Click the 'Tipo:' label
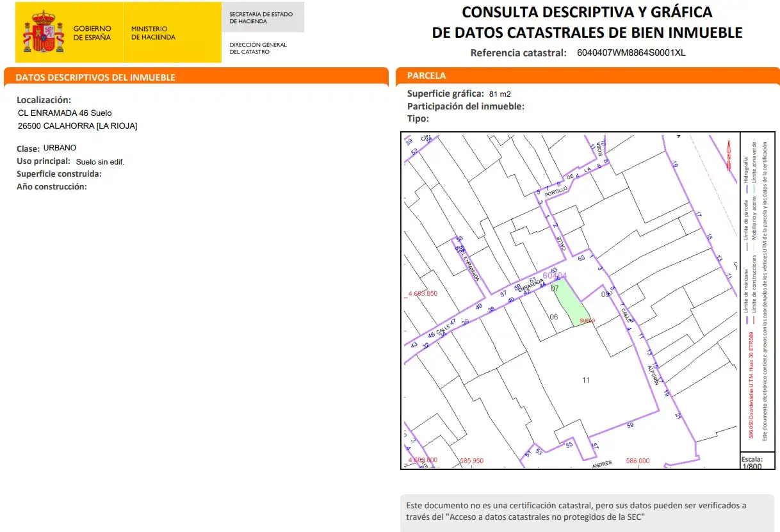780x532 pixels. click(x=418, y=118)
